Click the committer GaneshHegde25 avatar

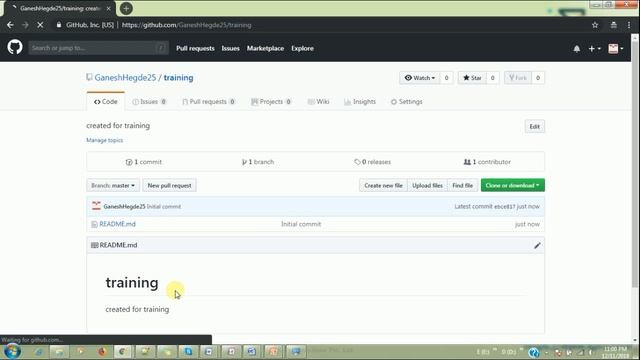coord(96,206)
